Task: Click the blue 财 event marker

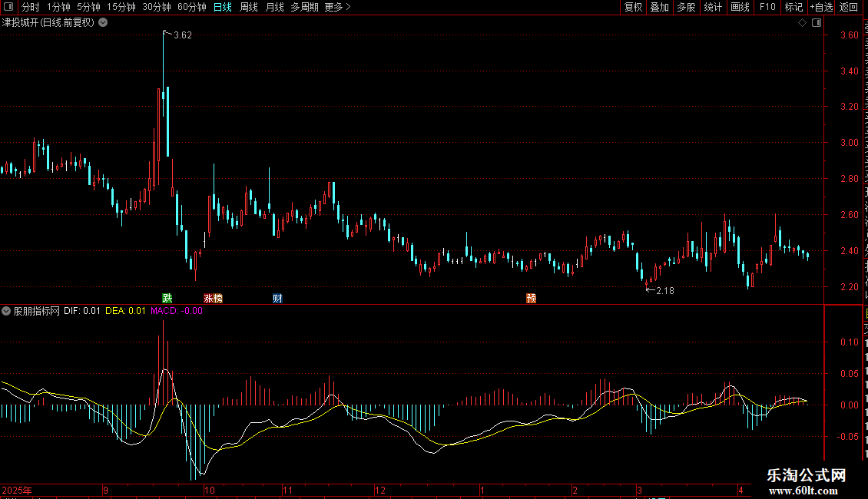Action: point(277,298)
